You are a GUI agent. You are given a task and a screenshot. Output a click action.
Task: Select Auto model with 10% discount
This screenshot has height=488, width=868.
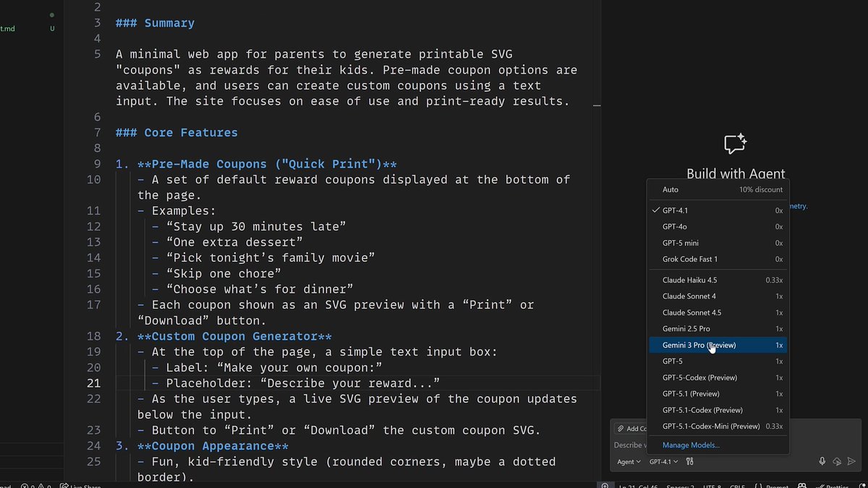(718, 189)
